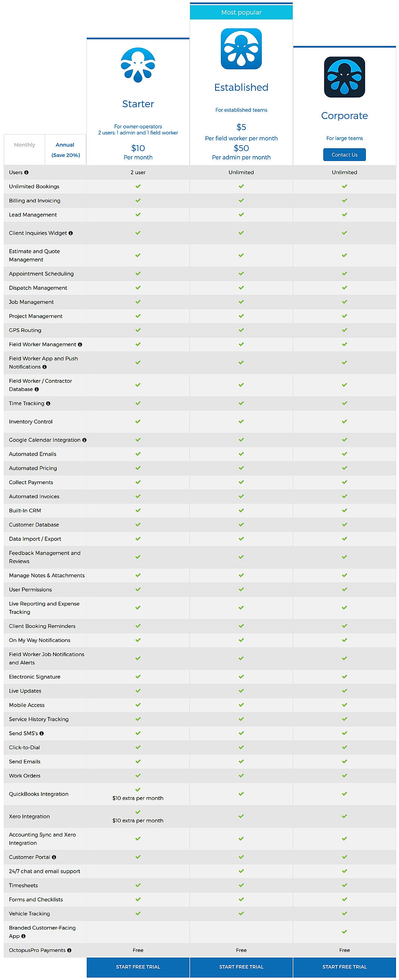Start free trial for the Established plan
Viewport: 399px width, 980px height.
point(241,967)
